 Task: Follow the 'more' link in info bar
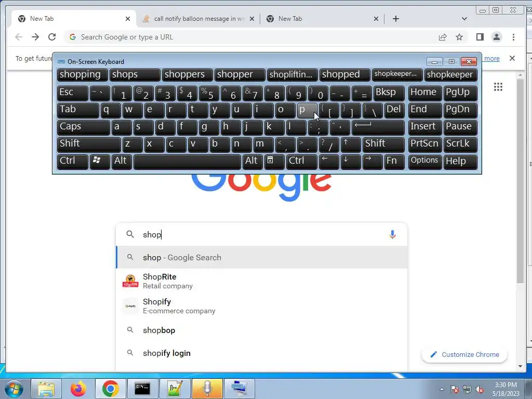[491, 58]
